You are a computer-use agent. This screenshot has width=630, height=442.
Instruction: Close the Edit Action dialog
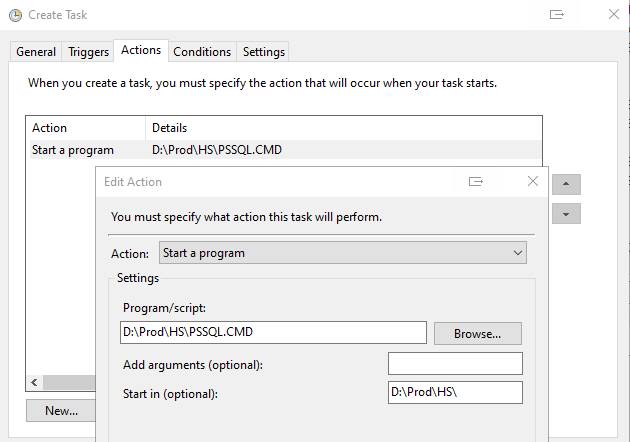click(533, 181)
